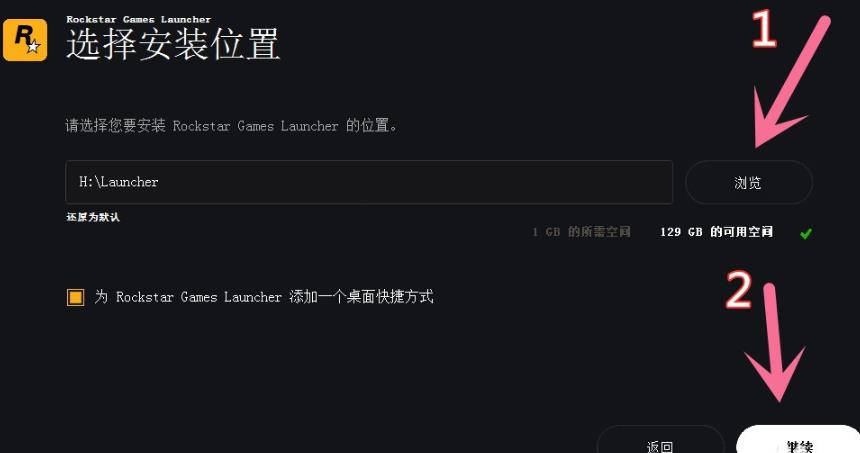Click the 129 GB 的可用空间 label

pos(716,232)
